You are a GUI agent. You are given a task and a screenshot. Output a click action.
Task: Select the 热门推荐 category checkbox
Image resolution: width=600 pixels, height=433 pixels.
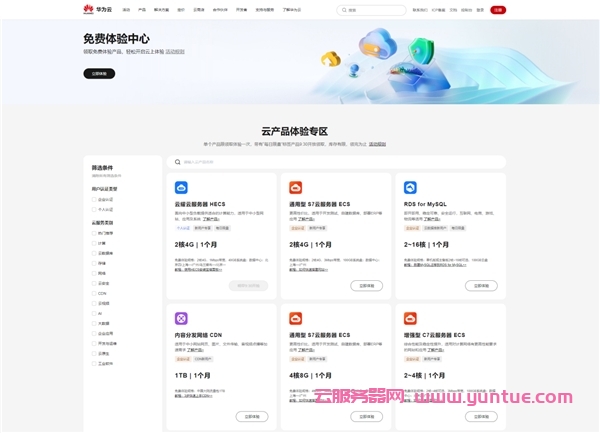point(95,232)
